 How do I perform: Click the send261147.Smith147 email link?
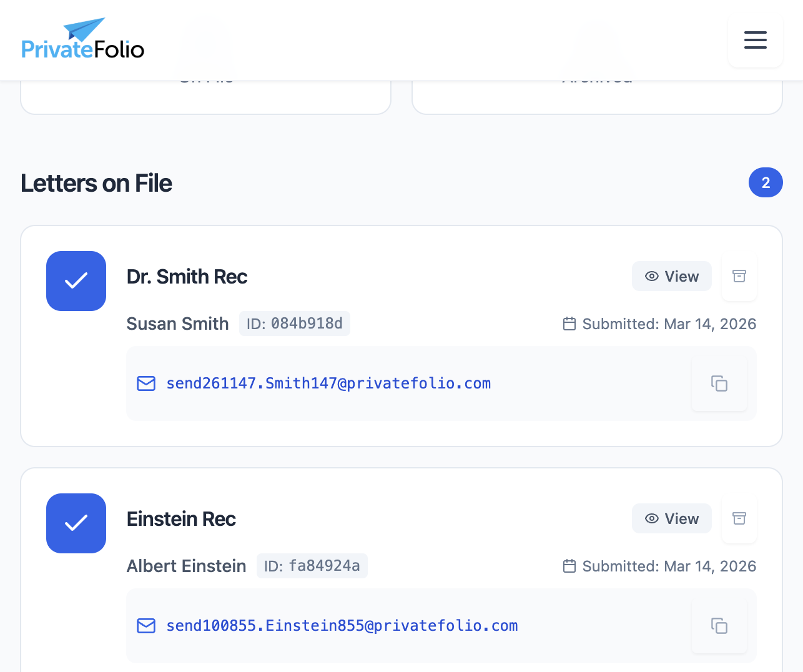tap(328, 383)
